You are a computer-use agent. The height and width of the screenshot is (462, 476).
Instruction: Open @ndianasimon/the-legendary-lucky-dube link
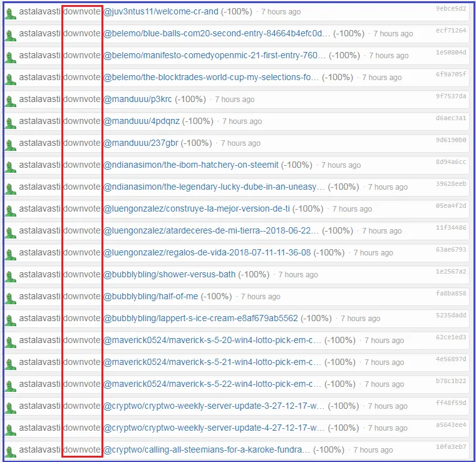[x=214, y=187]
